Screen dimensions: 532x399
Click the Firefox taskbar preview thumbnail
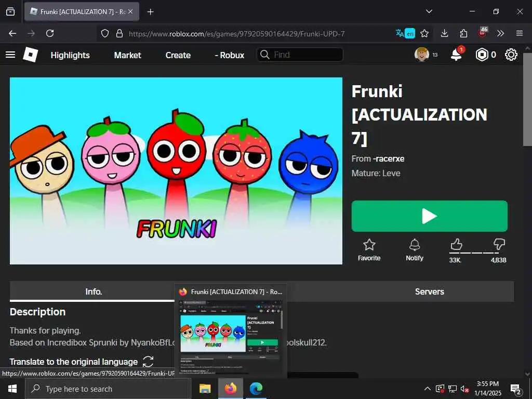[231, 336]
